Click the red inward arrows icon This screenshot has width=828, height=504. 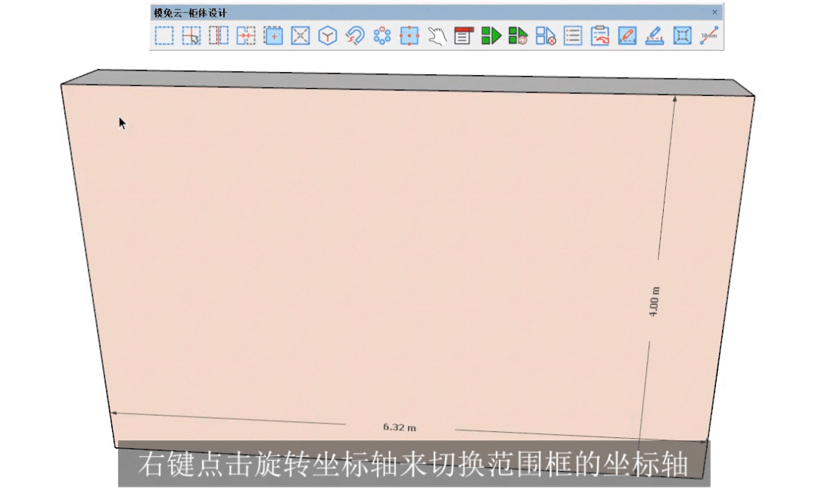coord(246,36)
